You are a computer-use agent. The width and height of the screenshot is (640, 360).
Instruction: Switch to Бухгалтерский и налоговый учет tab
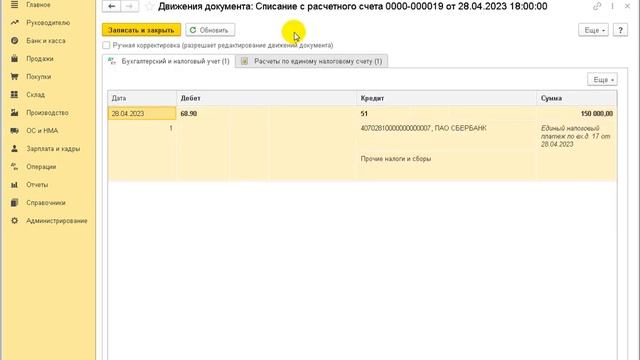pos(169,61)
